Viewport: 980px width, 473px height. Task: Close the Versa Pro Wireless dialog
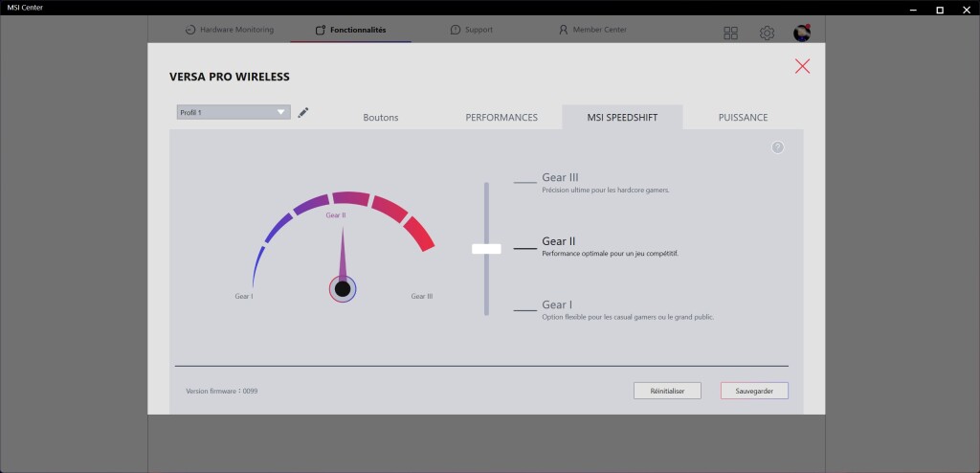[802, 66]
